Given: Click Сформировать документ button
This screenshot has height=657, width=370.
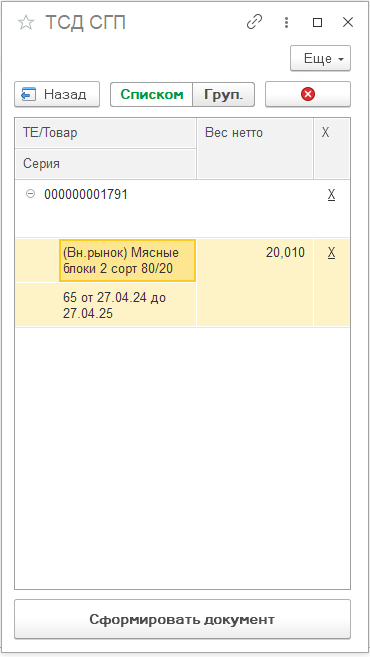Looking at the screenshot, I should pos(182,619).
